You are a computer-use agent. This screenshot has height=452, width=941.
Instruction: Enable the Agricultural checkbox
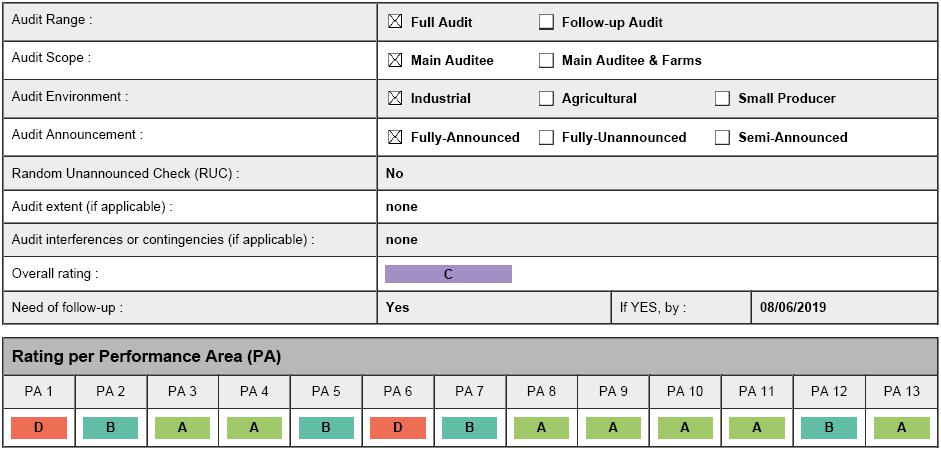tap(546, 98)
